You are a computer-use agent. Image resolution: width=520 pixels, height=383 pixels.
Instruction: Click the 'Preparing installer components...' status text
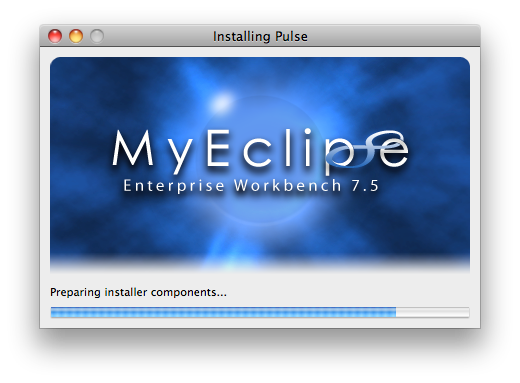138,292
